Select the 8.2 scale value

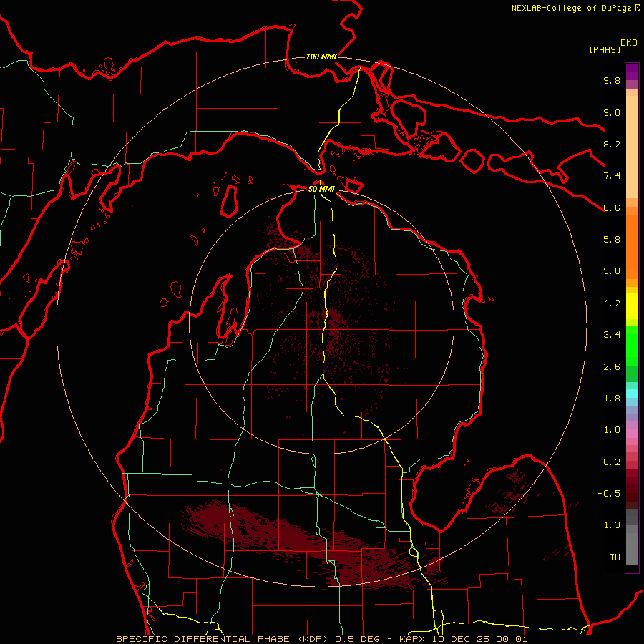pyautogui.click(x=612, y=144)
